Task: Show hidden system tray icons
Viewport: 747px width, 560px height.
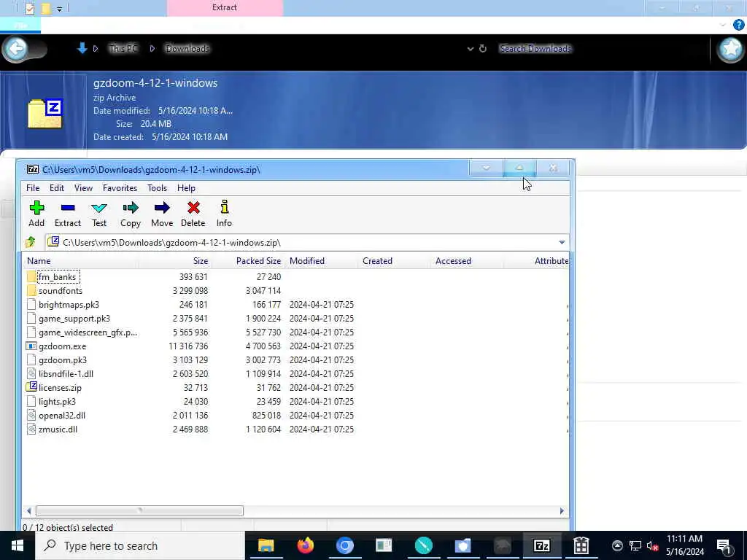Action: coord(617,545)
